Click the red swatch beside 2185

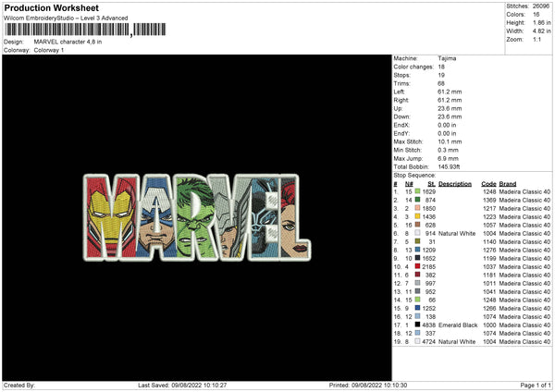click(418, 266)
